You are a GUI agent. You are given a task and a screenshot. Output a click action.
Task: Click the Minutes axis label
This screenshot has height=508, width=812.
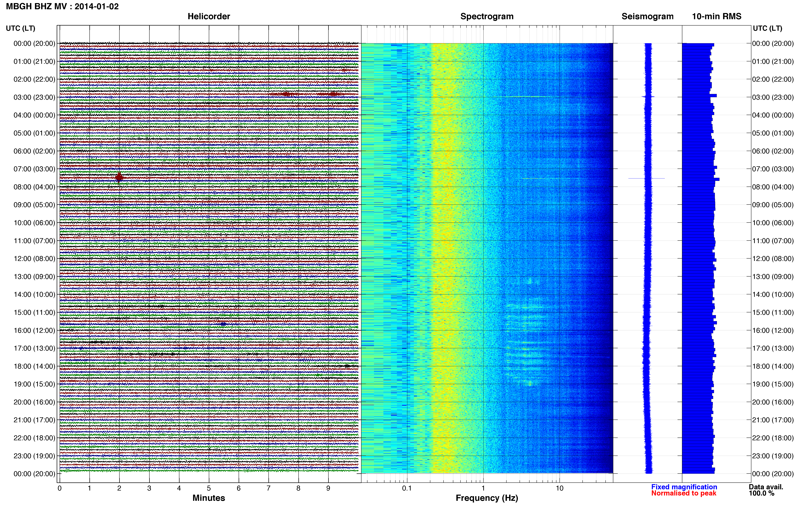(209, 498)
